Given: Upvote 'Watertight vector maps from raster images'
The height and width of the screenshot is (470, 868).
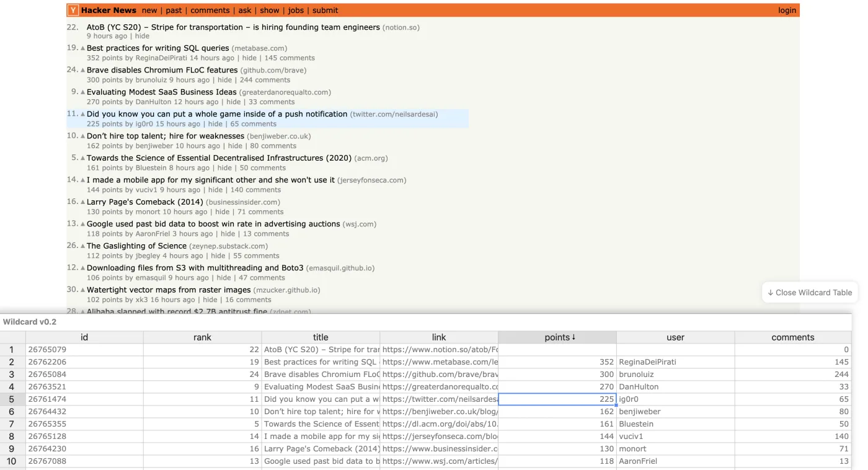Looking at the screenshot, I should tap(83, 290).
